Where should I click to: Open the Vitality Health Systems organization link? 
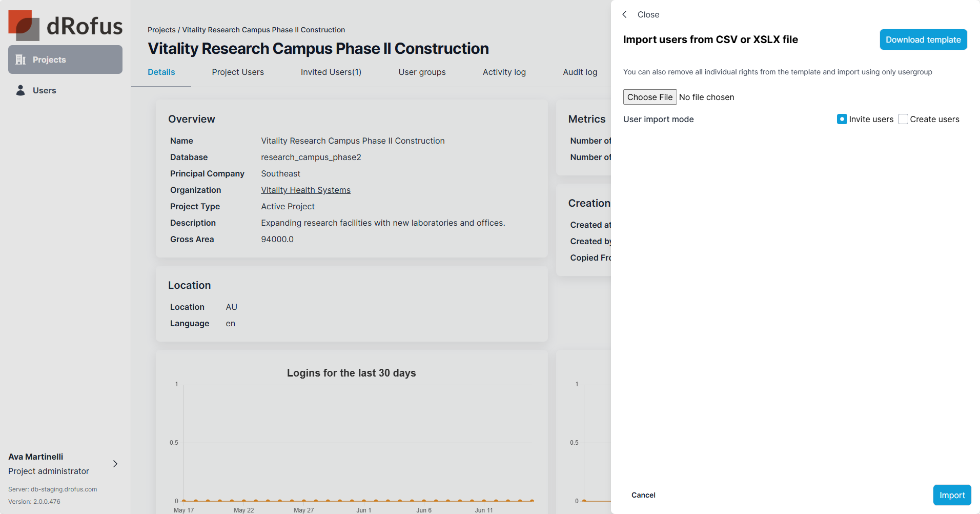point(305,190)
